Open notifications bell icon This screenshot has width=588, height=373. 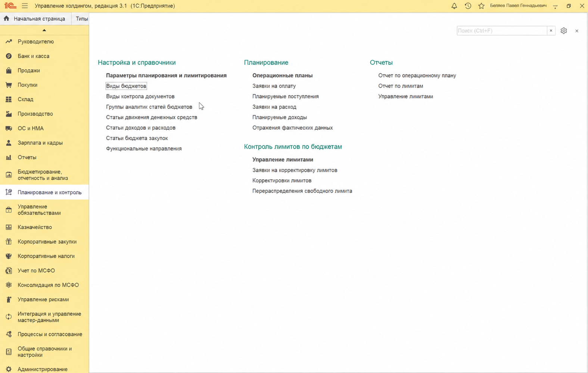tap(454, 6)
